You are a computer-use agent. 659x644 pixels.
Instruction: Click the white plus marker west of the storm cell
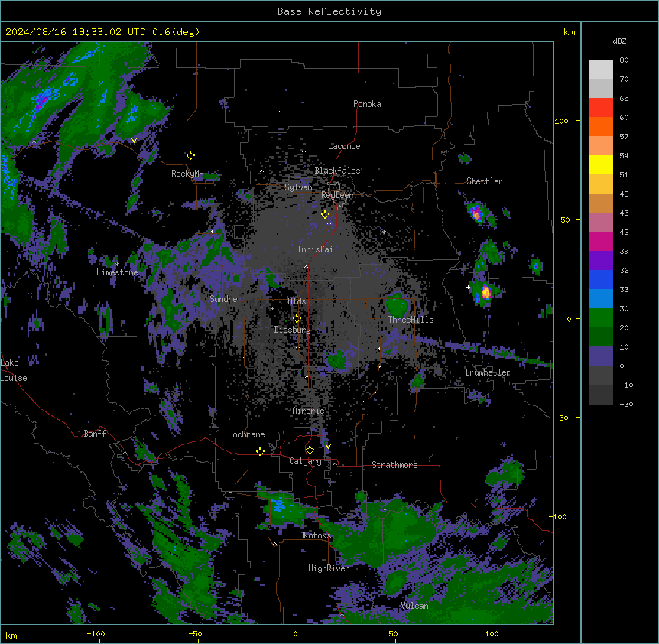pos(468,288)
